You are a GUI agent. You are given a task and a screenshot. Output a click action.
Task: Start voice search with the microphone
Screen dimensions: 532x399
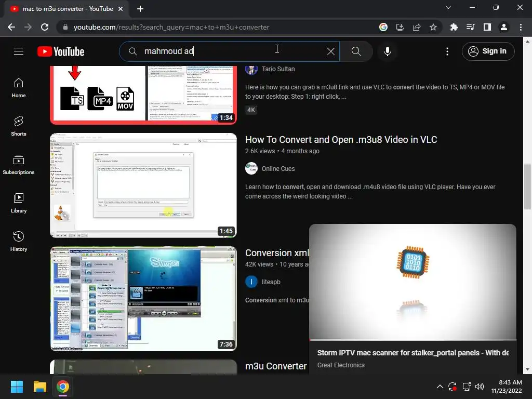[x=388, y=51]
